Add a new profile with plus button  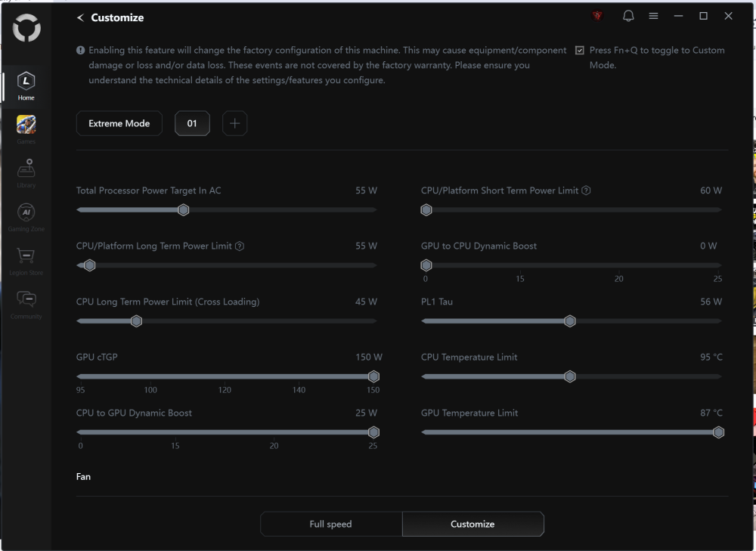click(234, 123)
